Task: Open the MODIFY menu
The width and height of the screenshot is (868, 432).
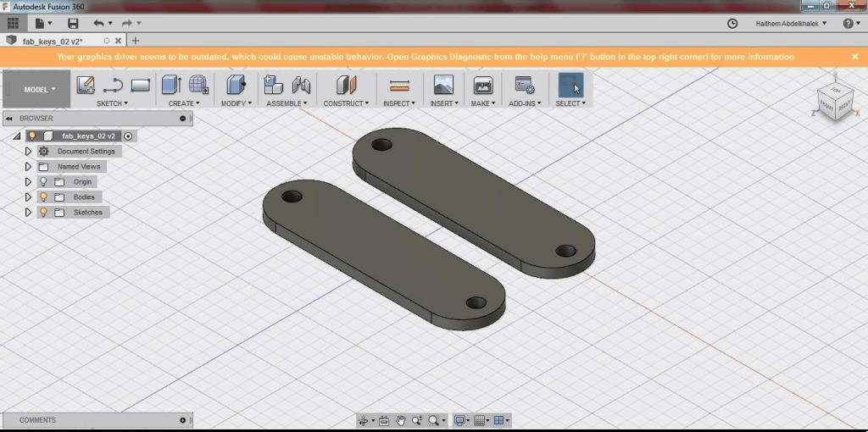Action: pyautogui.click(x=236, y=103)
